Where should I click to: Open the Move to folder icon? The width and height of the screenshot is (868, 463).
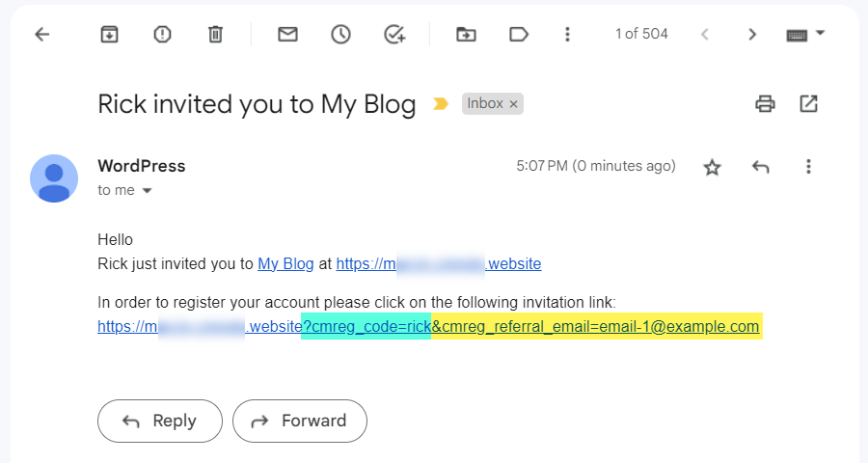click(466, 35)
